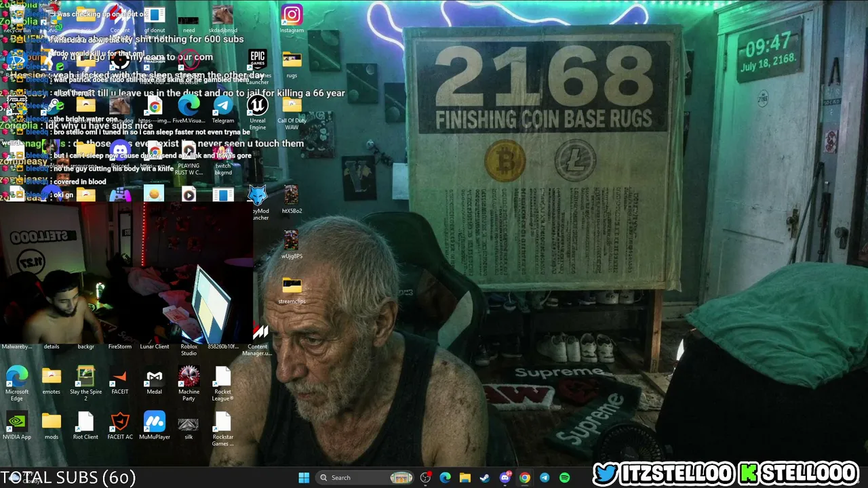
Task: Open the FACEIT AC shortcut
Action: click(120, 426)
